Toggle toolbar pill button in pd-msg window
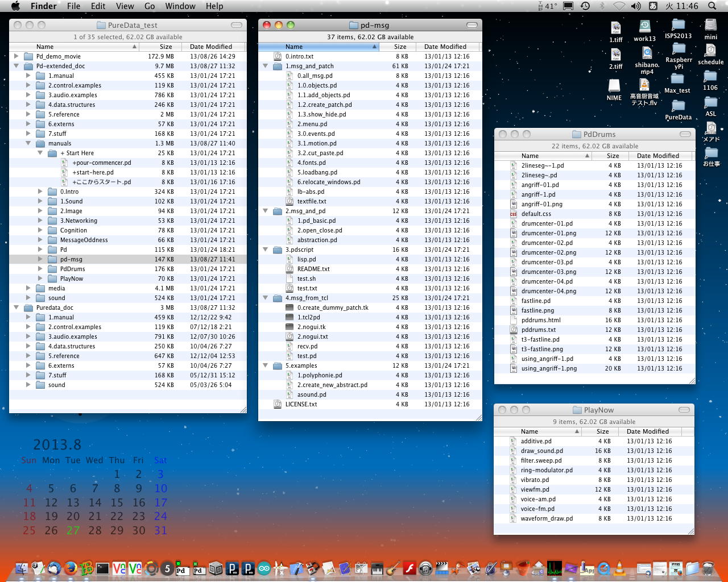Viewport: 728px width, 582px height. click(471, 25)
